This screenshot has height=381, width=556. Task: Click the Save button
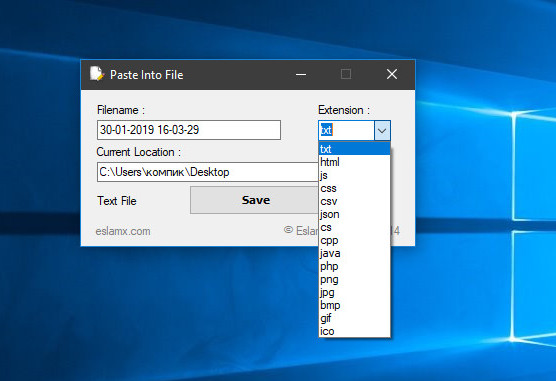coord(255,200)
